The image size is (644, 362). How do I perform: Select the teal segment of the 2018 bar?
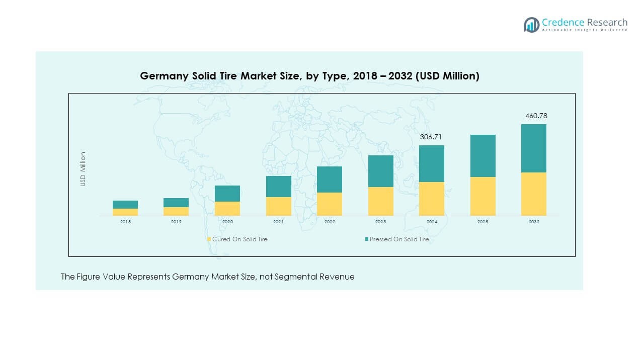[x=125, y=205]
